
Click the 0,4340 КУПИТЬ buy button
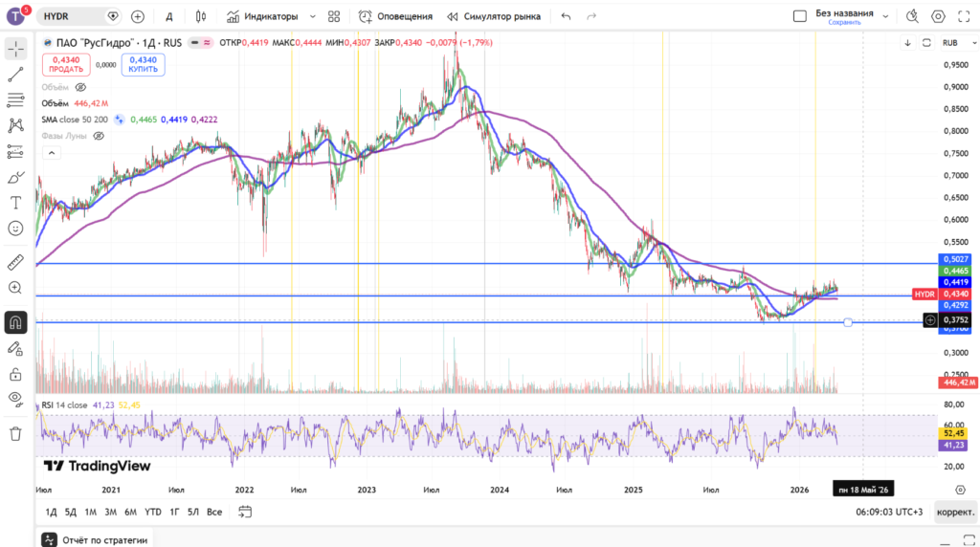point(144,64)
